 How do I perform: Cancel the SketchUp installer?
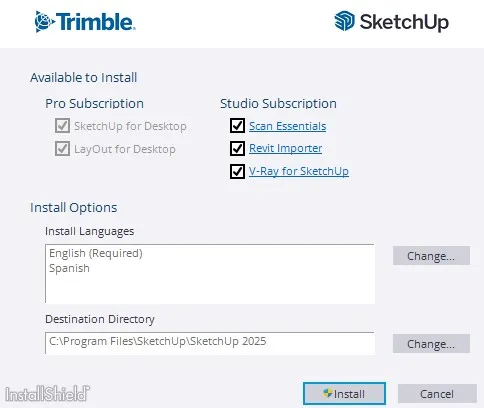tap(437, 394)
